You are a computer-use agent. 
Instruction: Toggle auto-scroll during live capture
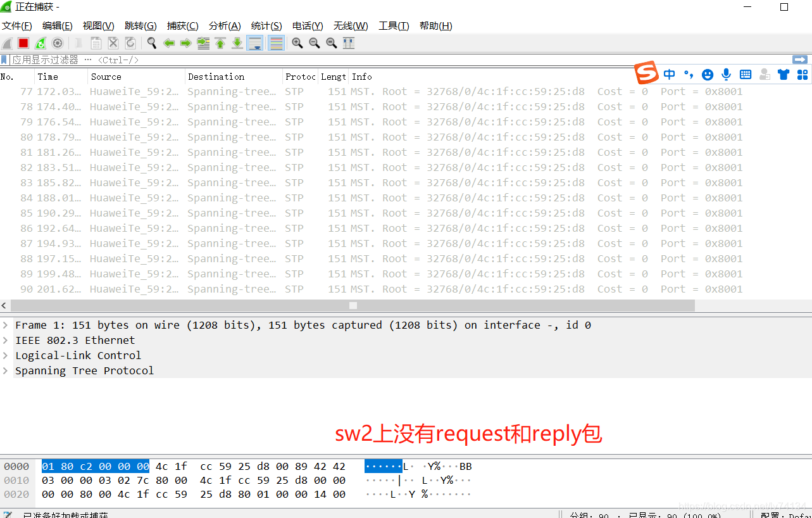coord(255,43)
